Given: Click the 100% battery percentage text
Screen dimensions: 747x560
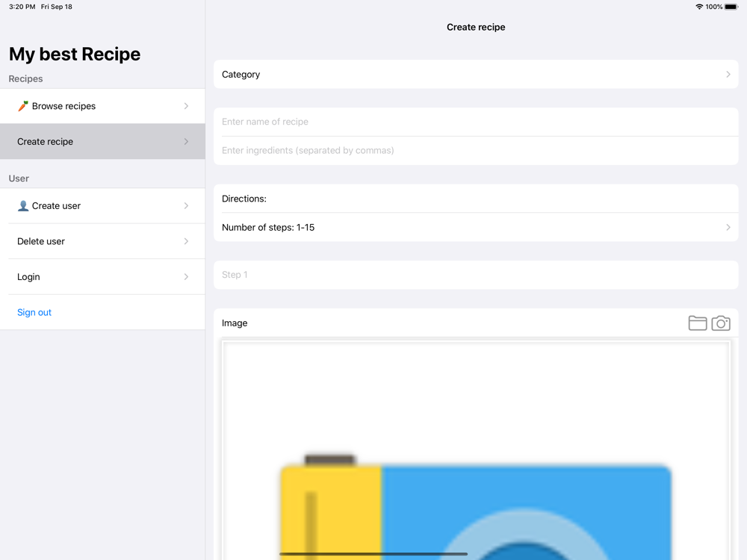Looking at the screenshot, I should (x=713, y=7).
